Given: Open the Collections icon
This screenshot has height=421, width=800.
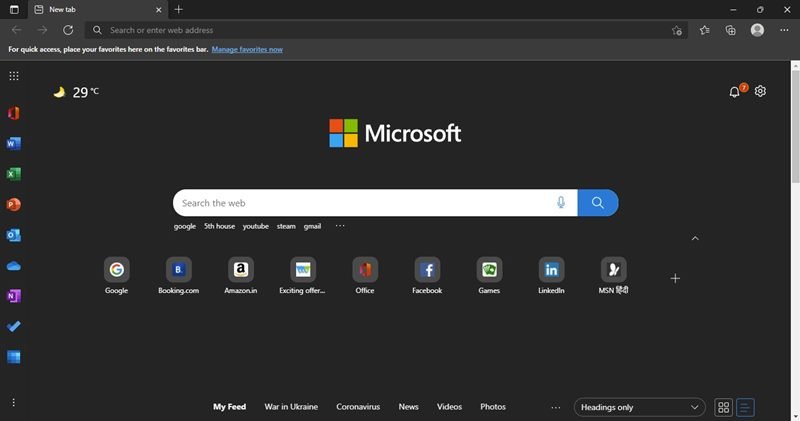Looking at the screenshot, I should pyautogui.click(x=731, y=30).
